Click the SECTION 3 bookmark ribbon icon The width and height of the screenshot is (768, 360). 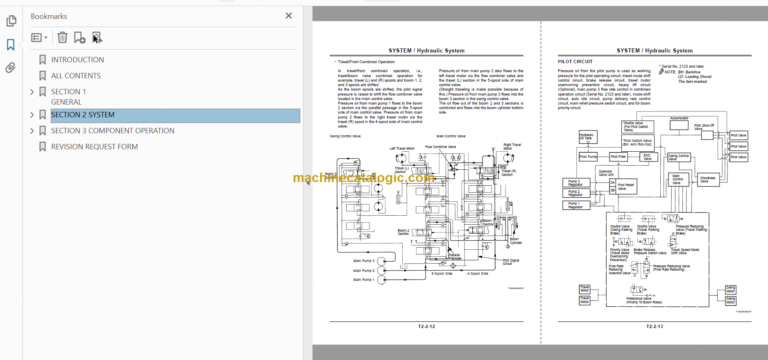(x=43, y=131)
